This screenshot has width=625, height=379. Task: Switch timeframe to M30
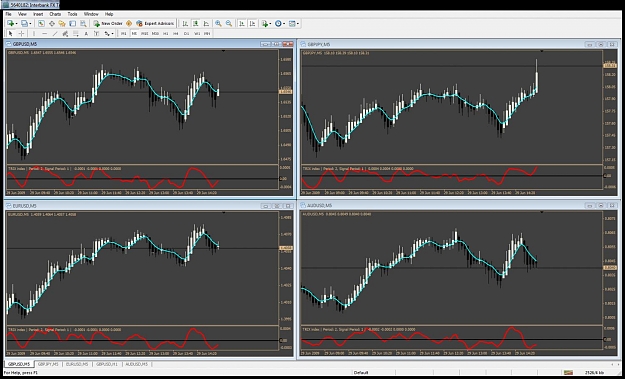point(155,33)
